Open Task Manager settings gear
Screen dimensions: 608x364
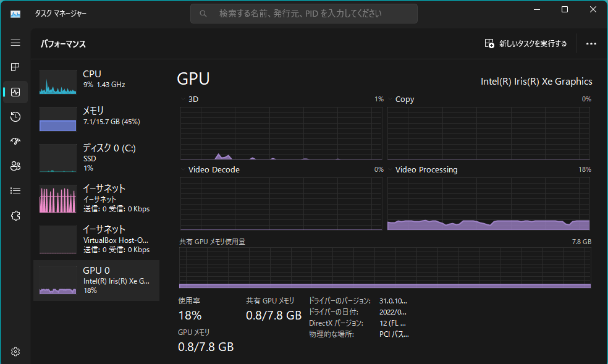click(x=15, y=352)
